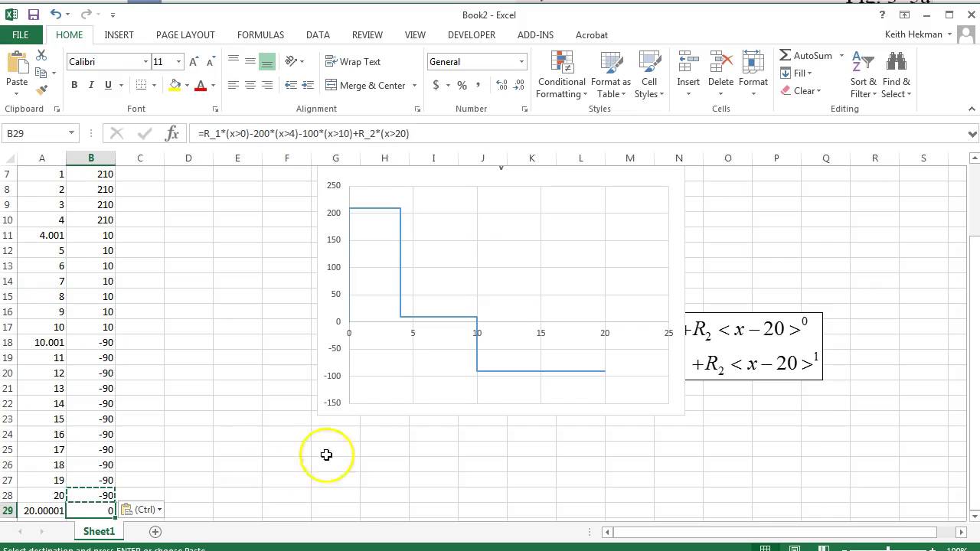
Task: Open the Acrobat ribbon tab
Action: [591, 34]
